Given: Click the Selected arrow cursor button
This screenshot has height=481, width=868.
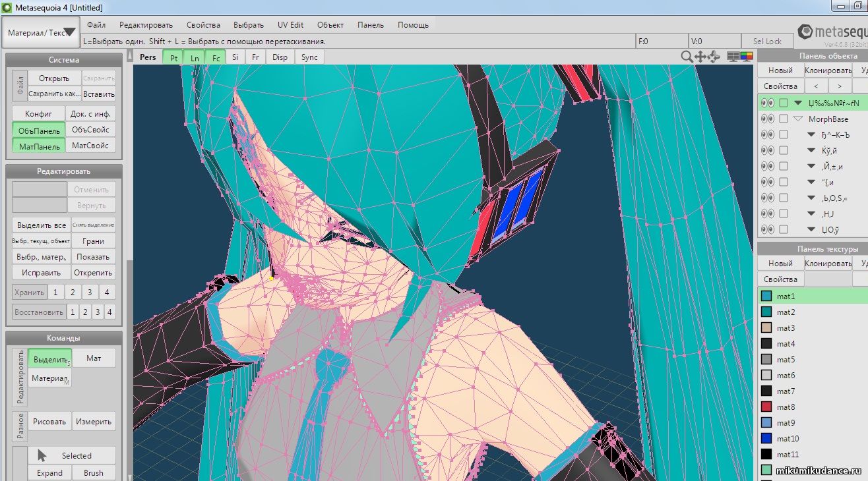Looking at the screenshot, I should (72, 455).
